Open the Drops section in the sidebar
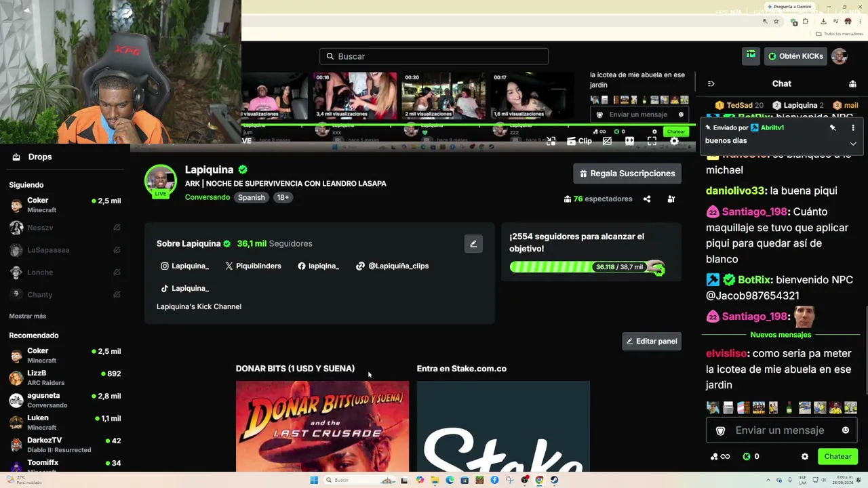 pos(32,157)
